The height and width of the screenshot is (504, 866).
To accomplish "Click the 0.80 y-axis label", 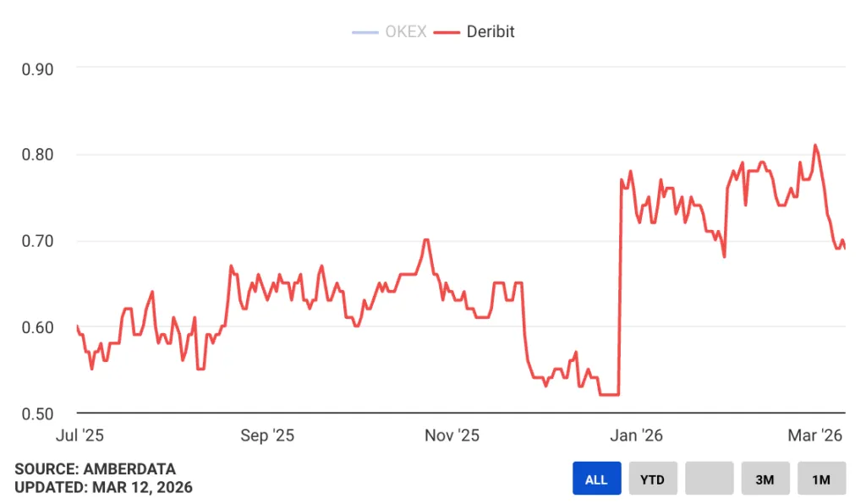I will [x=37, y=155].
